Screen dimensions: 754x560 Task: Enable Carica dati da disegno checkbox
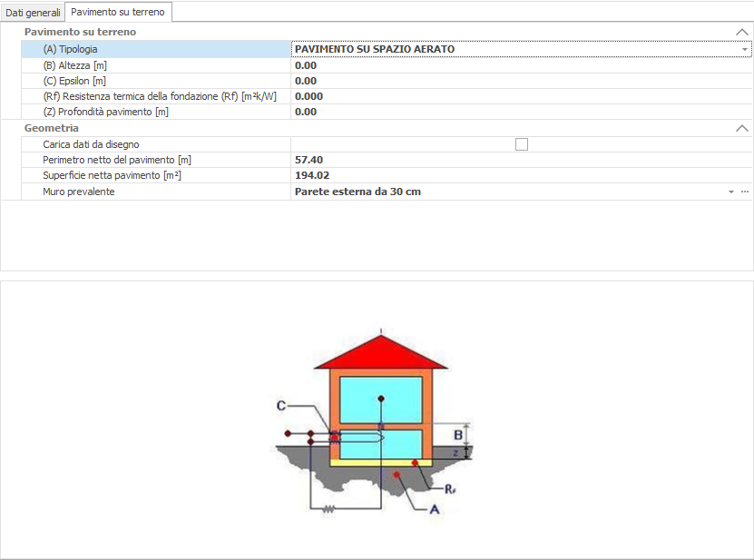click(522, 144)
